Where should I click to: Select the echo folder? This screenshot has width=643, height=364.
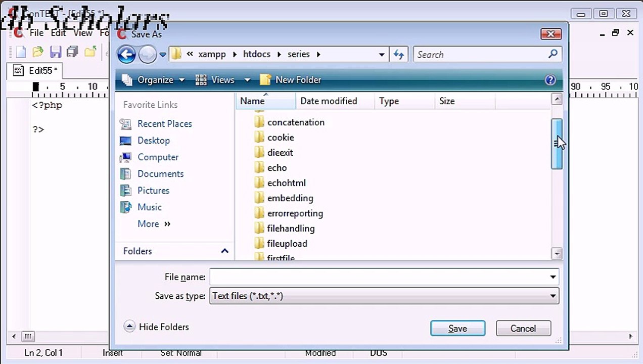point(270,168)
